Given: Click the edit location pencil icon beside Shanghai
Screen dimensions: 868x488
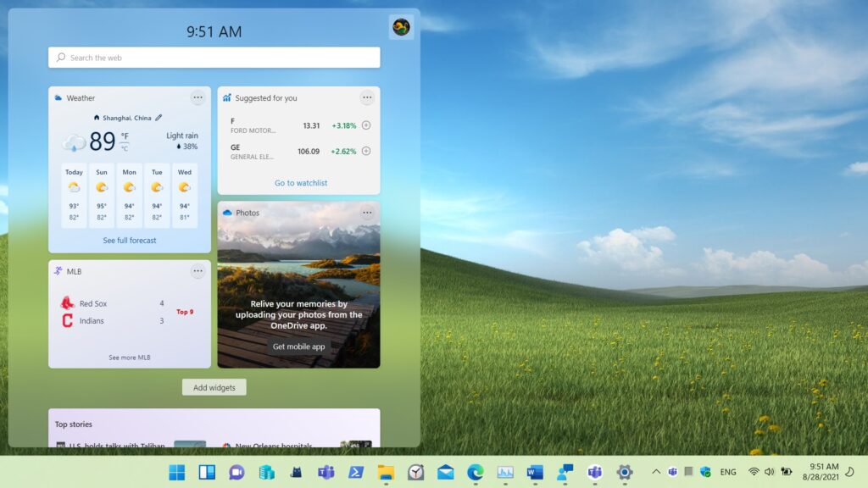Looking at the screenshot, I should [x=159, y=118].
